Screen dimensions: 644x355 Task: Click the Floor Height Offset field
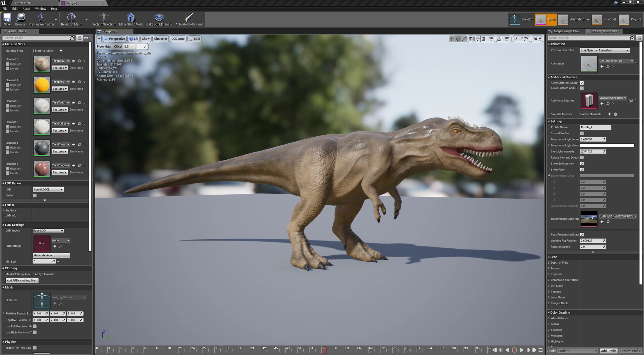coord(132,47)
